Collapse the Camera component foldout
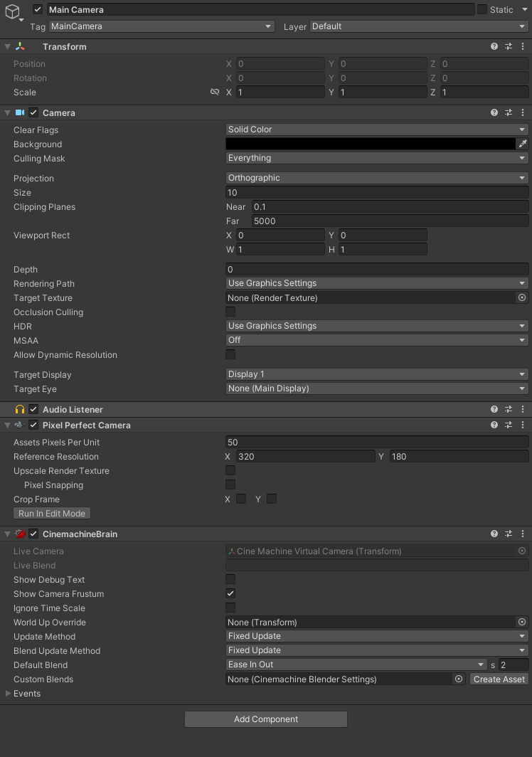Screen dimensions: 532x757 [7, 112]
